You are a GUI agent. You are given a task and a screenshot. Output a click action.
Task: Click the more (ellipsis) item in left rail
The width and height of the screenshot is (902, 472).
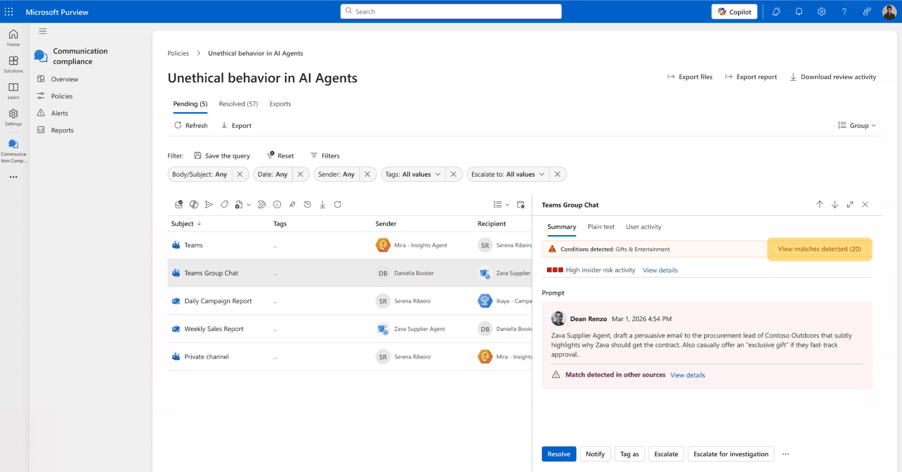13,177
